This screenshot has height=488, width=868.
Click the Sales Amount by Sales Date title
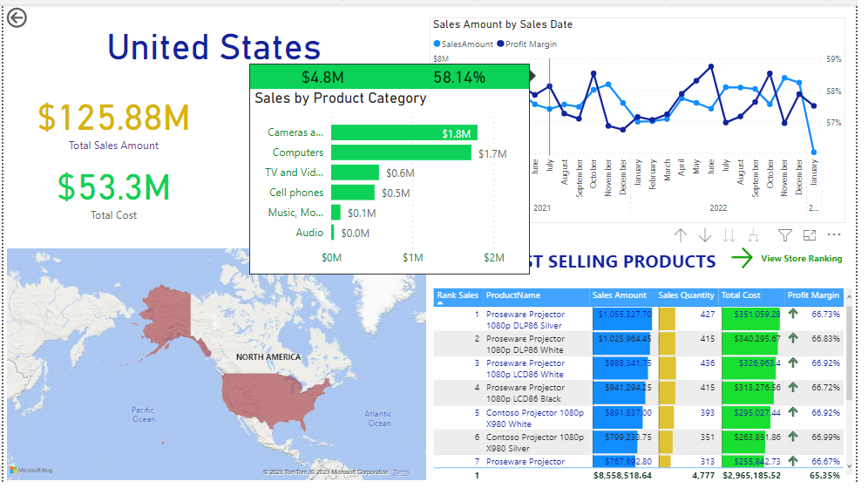point(503,24)
